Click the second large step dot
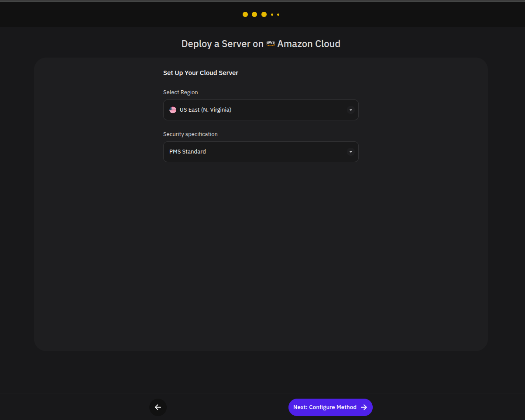The height and width of the screenshot is (420, 525). [x=254, y=14]
